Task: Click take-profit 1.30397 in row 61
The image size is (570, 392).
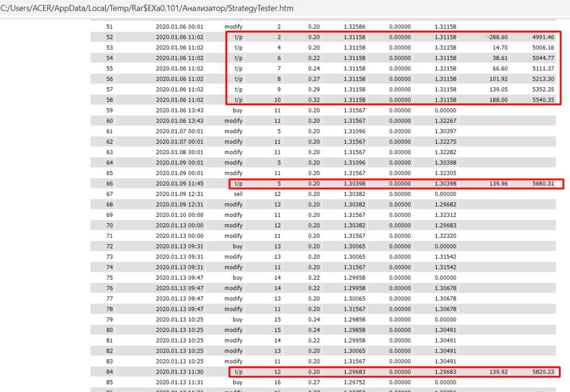Action: (446, 132)
